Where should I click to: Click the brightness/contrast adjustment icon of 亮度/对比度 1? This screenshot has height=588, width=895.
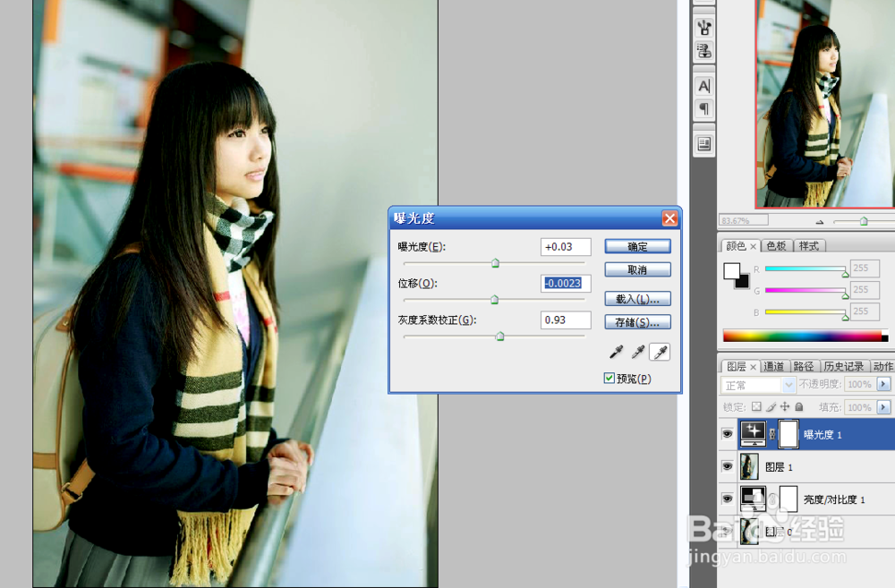click(x=753, y=499)
